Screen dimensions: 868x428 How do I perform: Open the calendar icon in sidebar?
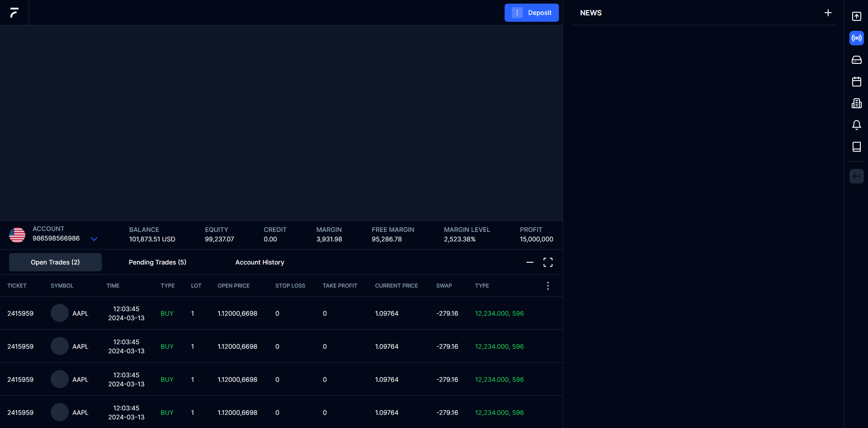pos(856,82)
